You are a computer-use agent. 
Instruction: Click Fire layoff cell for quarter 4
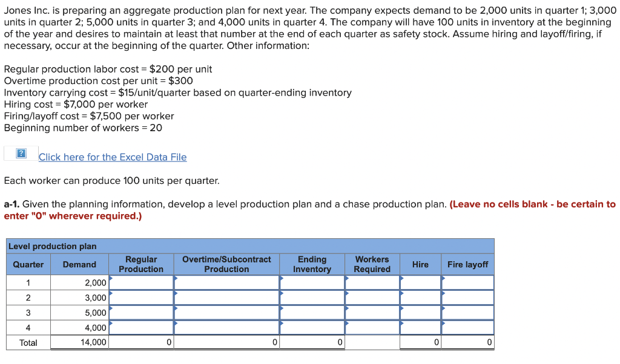467,327
